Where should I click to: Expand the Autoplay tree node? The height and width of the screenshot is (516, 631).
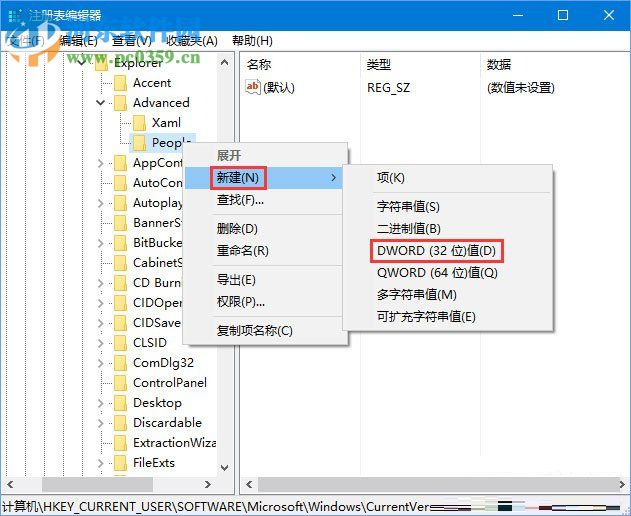pos(101,203)
